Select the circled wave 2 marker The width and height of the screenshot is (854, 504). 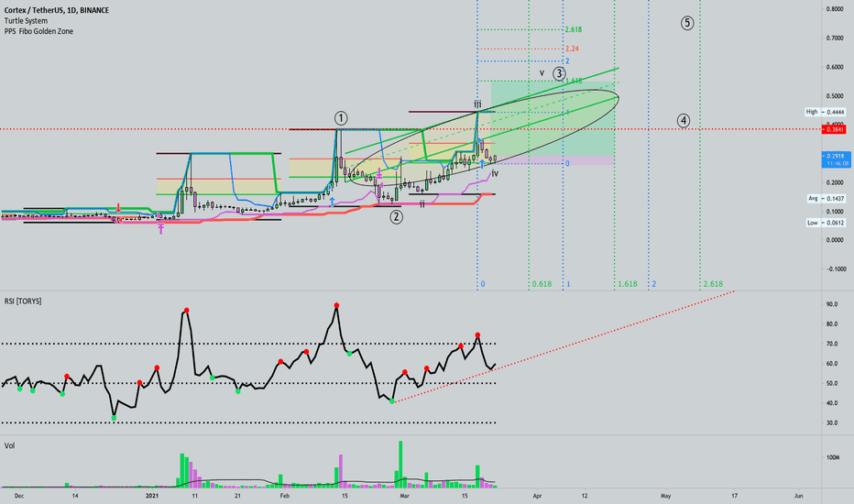(x=396, y=217)
